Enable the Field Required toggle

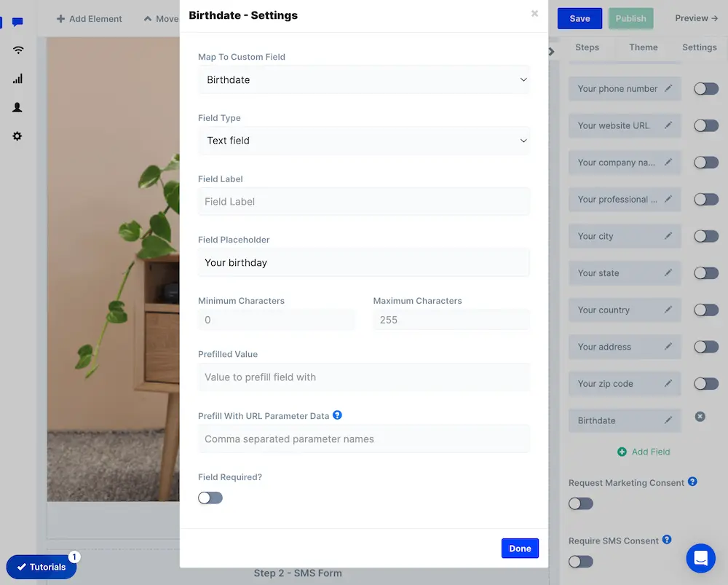pyautogui.click(x=210, y=498)
